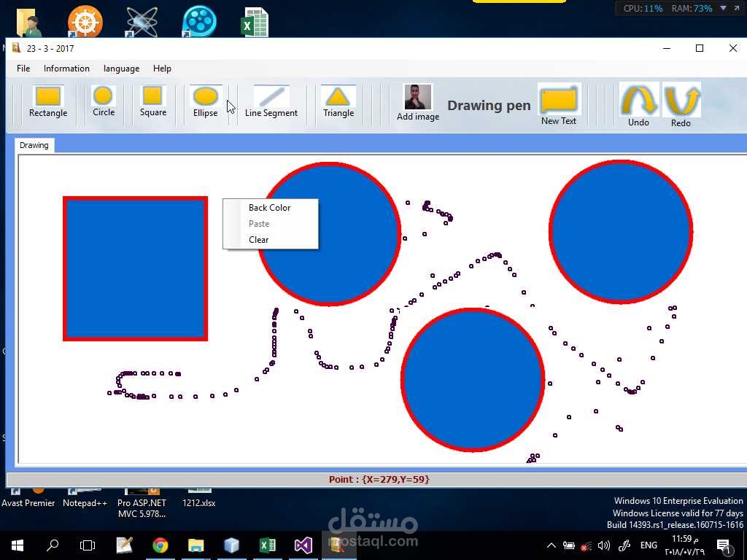This screenshot has width=747, height=560.
Task: Select the Rectangle shape tool
Action: (x=48, y=102)
